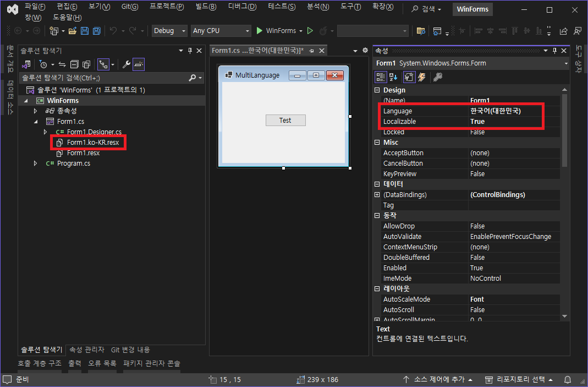
Task: Open the Form1 object selector dropdown
Action: pyautogui.click(x=566, y=63)
